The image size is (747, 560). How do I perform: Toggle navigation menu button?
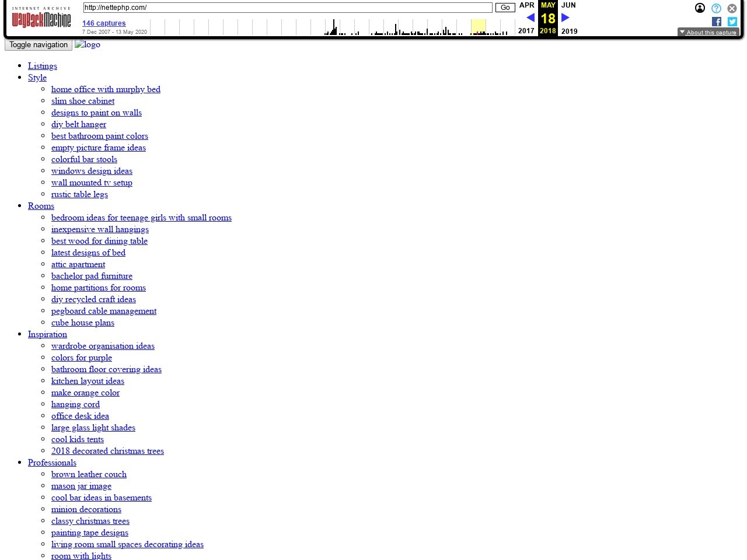(x=39, y=45)
